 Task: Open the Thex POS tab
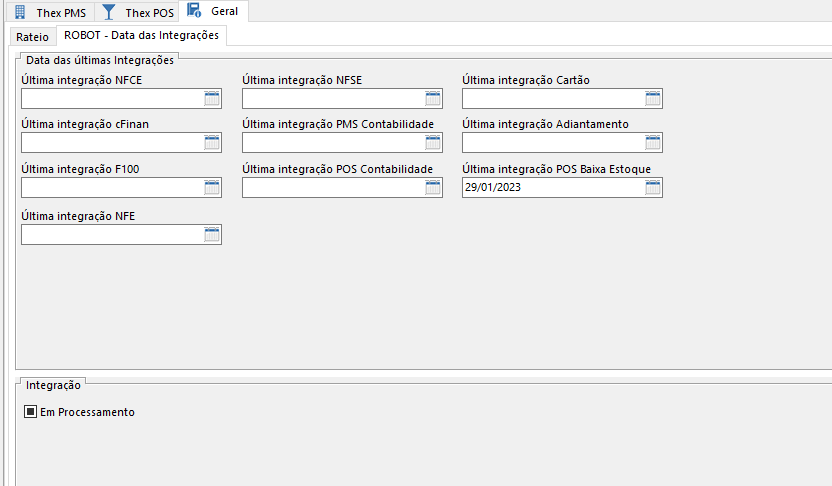pyautogui.click(x=139, y=13)
